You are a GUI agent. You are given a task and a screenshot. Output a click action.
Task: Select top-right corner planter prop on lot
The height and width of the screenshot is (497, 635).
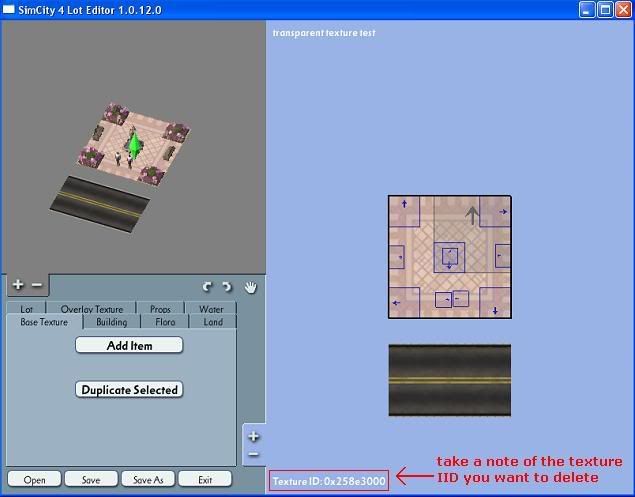(x=495, y=211)
